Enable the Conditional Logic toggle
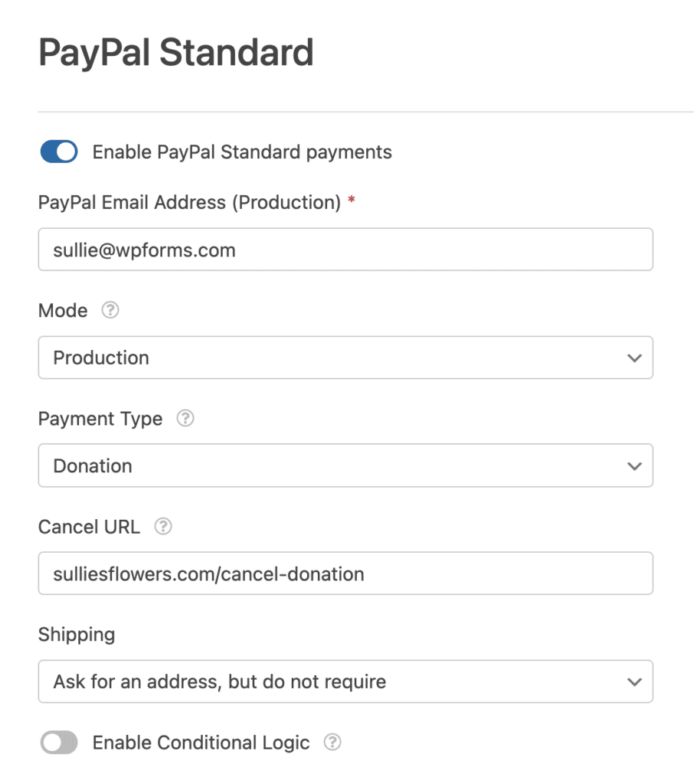Screen dimensions: 694x784 (x=59, y=743)
